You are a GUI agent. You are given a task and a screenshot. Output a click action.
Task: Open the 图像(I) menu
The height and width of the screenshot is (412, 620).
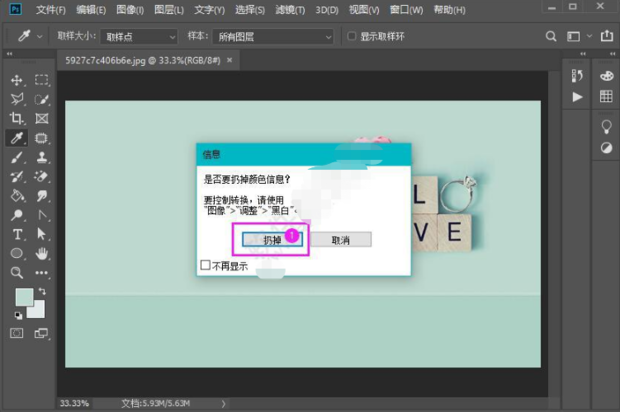(x=130, y=9)
